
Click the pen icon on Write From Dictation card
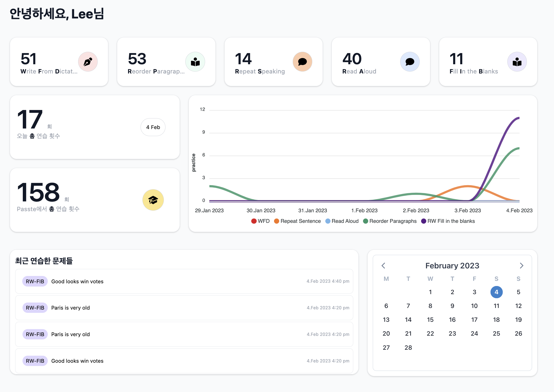pos(88,62)
